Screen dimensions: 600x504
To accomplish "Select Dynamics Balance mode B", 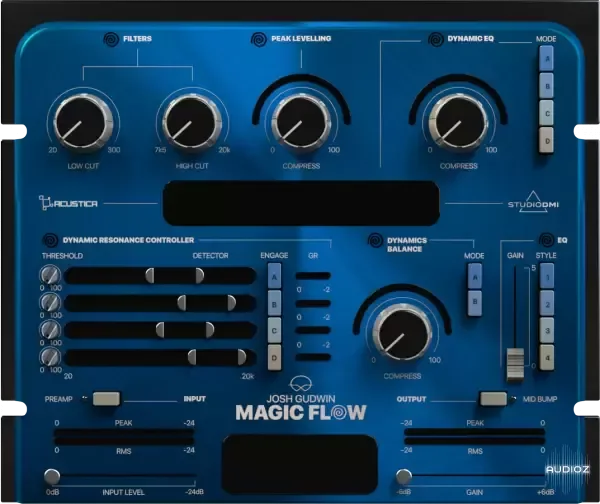I will [x=475, y=302].
